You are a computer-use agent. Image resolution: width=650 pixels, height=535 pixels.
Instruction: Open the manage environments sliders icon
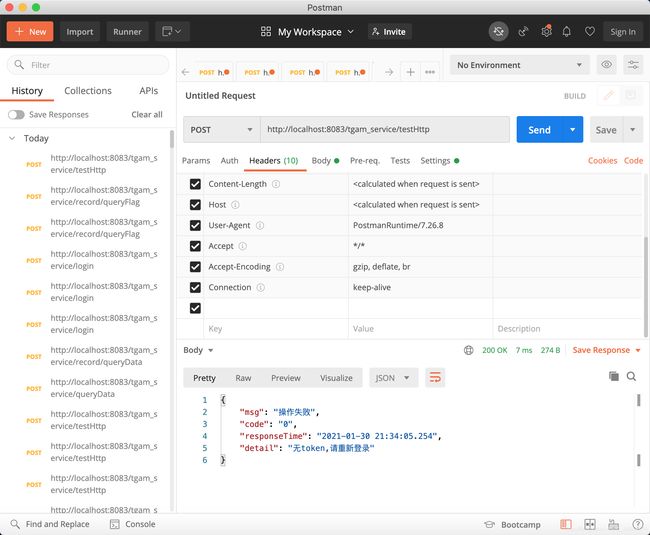tap(633, 65)
